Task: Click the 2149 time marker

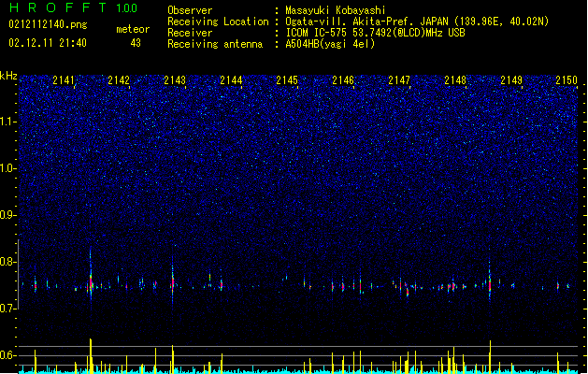Action: pos(511,80)
